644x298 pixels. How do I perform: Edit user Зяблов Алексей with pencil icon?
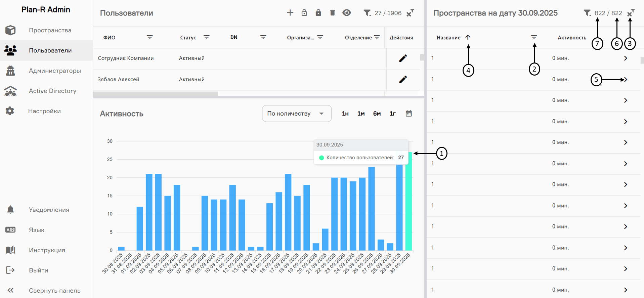tap(403, 79)
